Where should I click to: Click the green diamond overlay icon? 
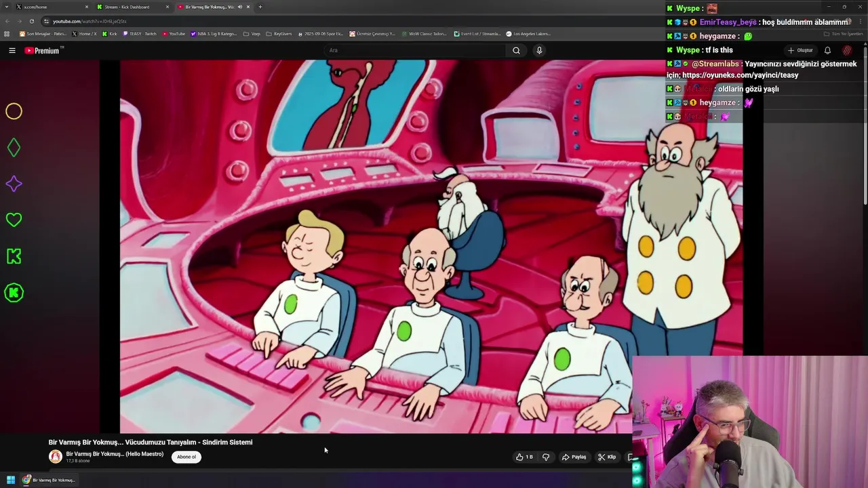(14, 148)
